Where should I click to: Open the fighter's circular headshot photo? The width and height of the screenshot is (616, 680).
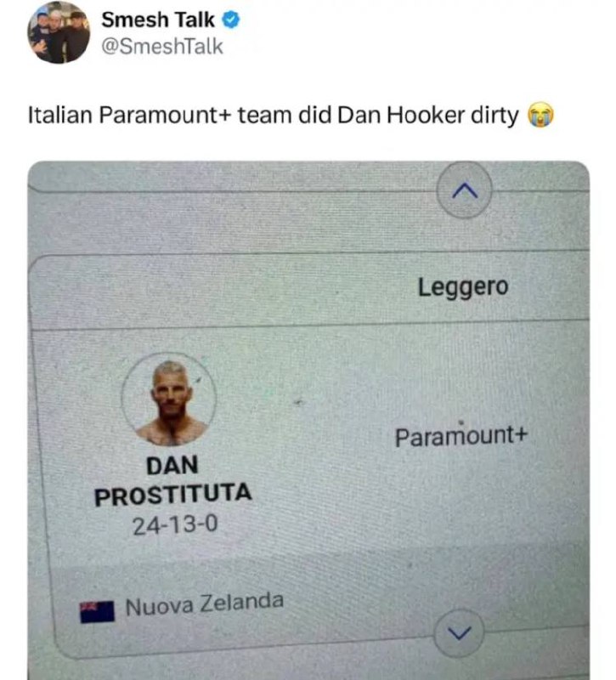point(169,399)
